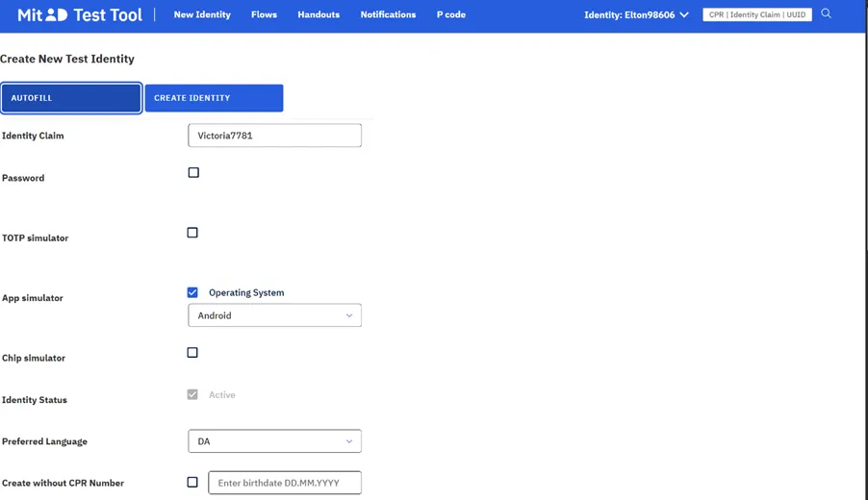Click the Identity Status label
The image size is (868, 500).
click(35, 400)
